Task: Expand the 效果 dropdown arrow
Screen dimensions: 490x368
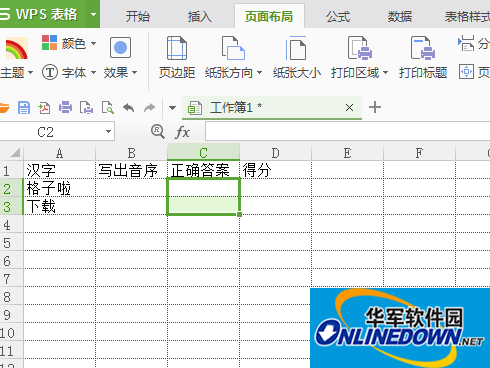Action: [135, 72]
